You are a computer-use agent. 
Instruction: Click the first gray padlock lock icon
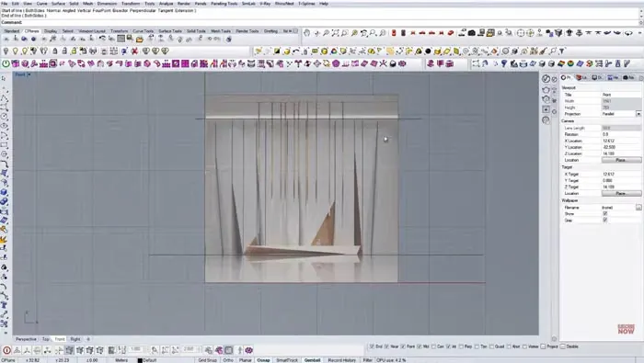tap(54, 51)
